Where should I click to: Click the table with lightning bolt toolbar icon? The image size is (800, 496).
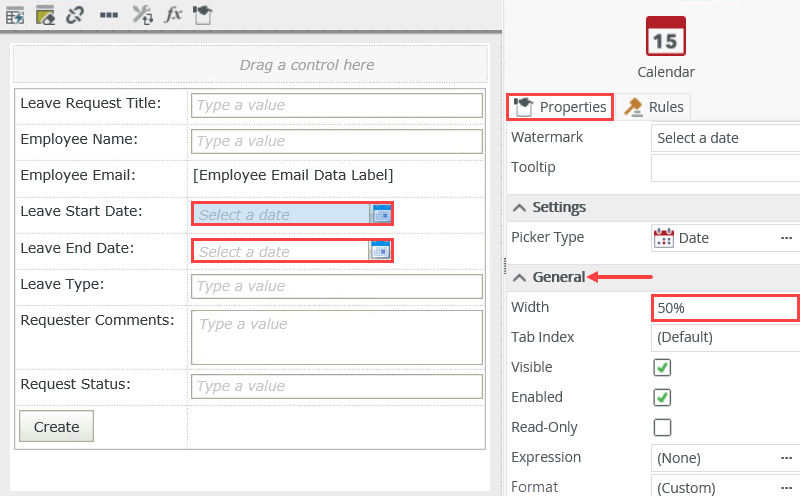point(15,15)
